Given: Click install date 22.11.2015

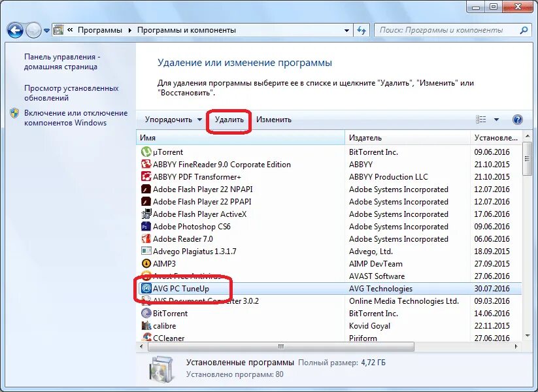Looking at the screenshot, I should pyautogui.click(x=492, y=326).
